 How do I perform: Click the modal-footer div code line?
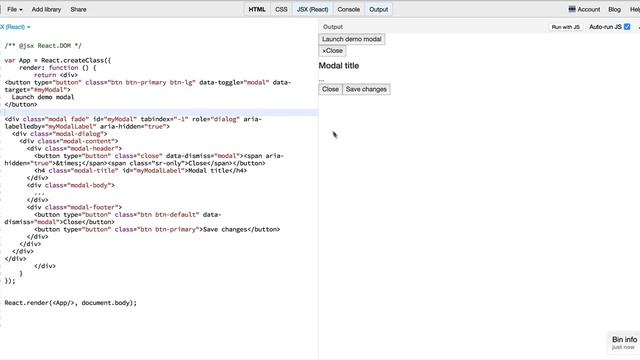point(74,207)
